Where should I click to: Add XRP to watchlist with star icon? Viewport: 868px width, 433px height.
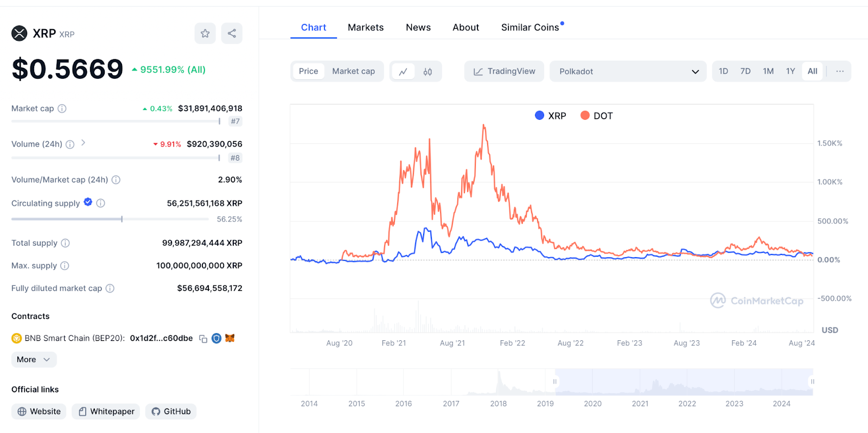point(205,34)
